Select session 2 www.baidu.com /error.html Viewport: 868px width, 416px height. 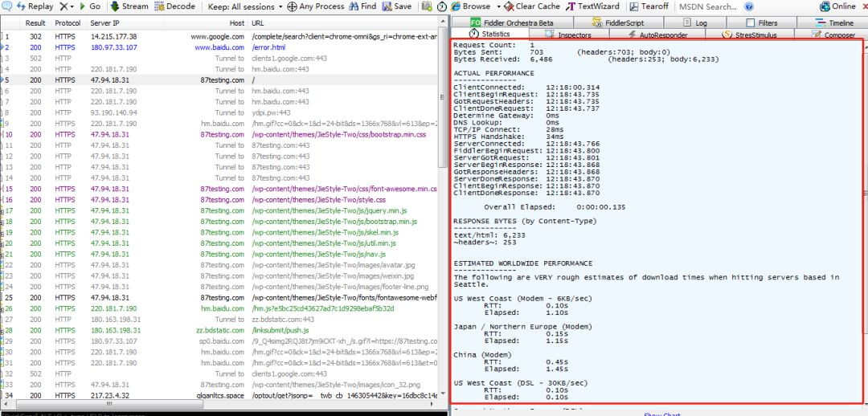pyautogui.click(x=219, y=47)
